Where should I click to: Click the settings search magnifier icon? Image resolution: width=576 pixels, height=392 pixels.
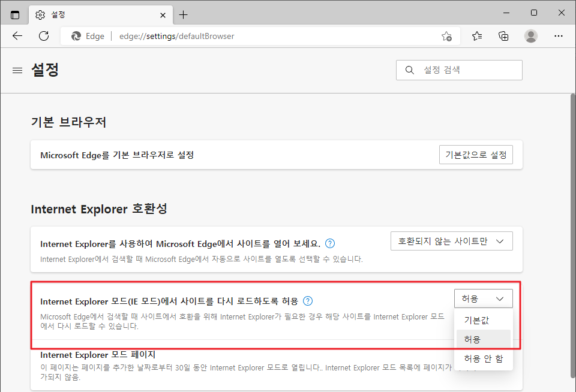[409, 70]
